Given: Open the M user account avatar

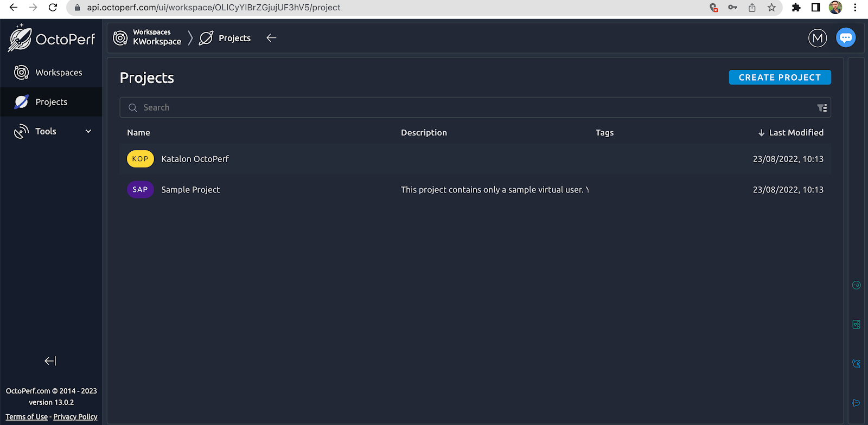Looking at the screenshot, I should pos(818,38).
